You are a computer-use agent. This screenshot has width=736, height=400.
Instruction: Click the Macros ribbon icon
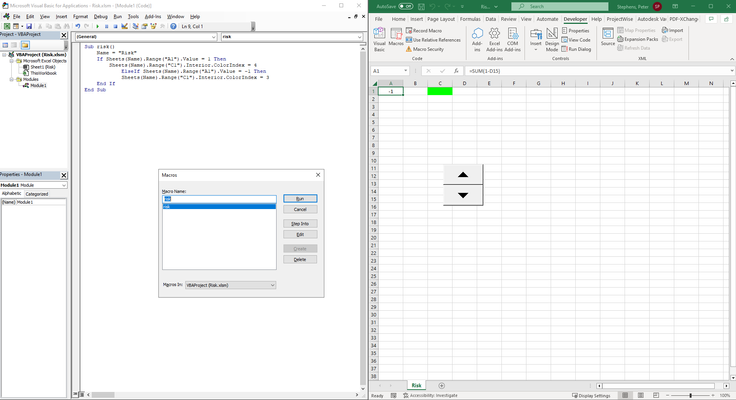click(x=396, y=37)
